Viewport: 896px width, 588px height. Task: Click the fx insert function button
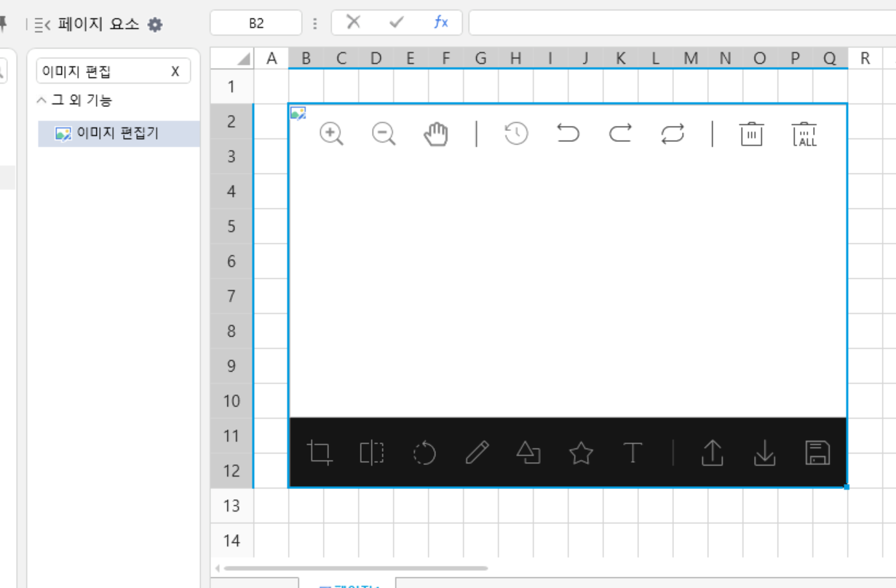tap(441, 23)
